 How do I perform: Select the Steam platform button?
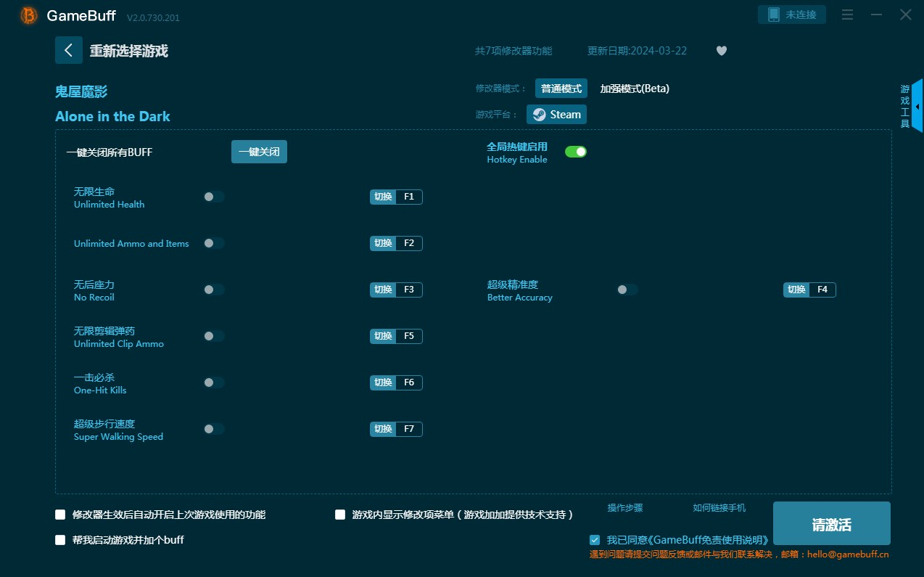(x=556, y=115)
